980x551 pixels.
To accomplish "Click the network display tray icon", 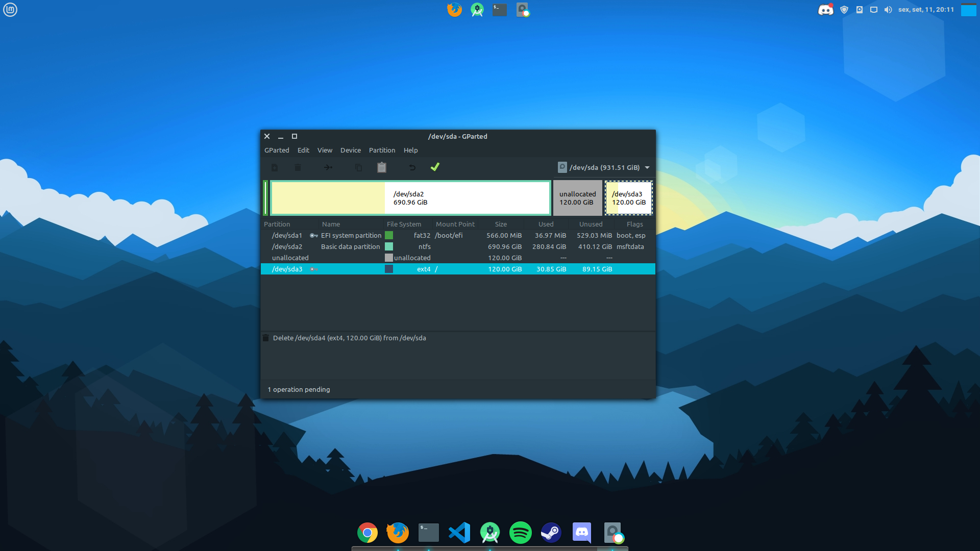I will pyautogui.click(x=874, y=10).
